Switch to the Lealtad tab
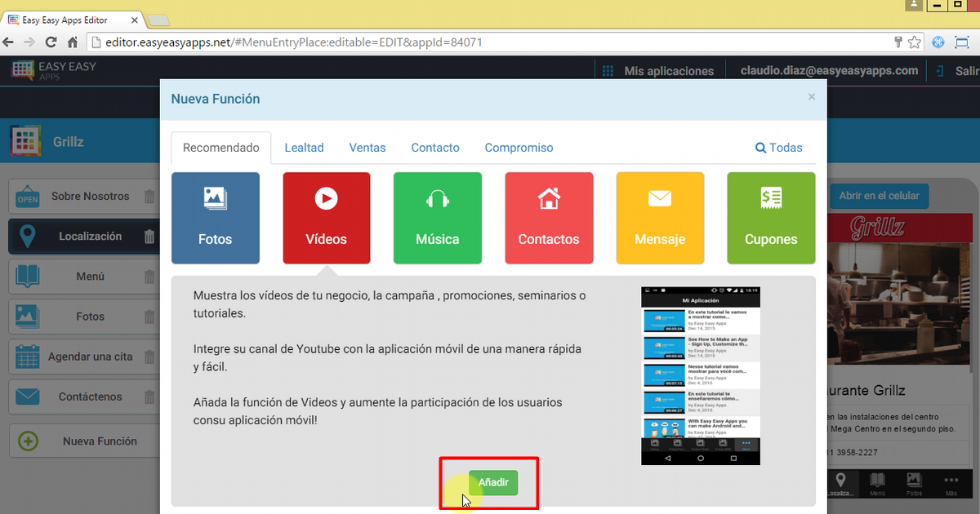This screenshot has width=980, height=514. (304, 148)
